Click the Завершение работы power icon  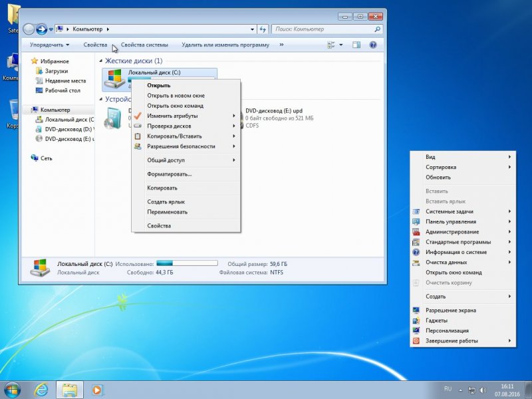[416, 340]
